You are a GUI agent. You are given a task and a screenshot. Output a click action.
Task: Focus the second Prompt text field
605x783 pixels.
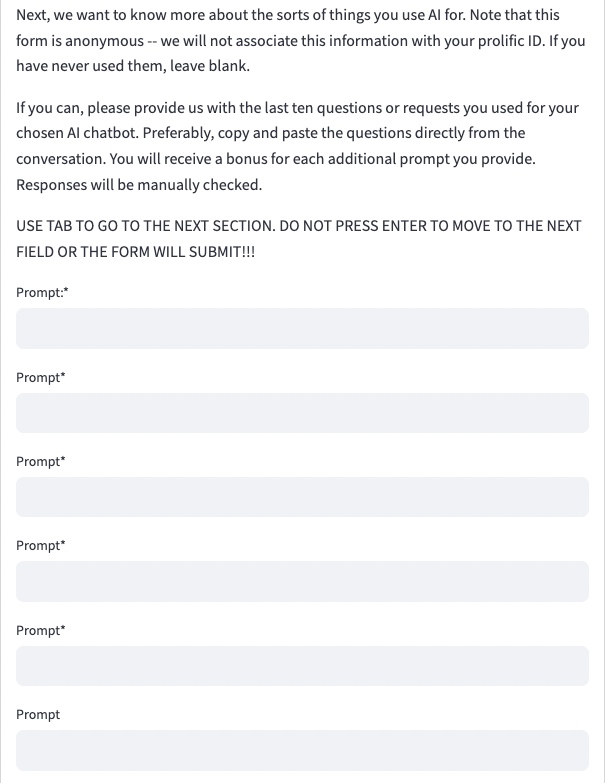tap(302, 413)
